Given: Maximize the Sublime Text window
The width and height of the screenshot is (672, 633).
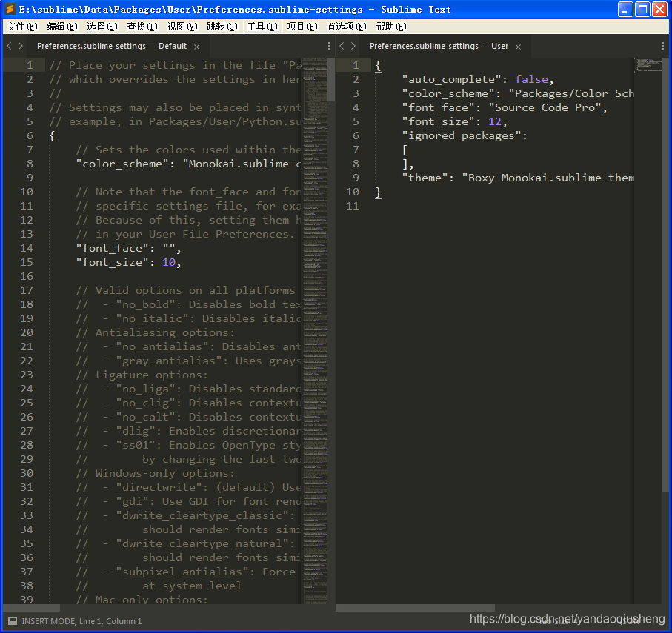Looking at the screenshot, I should (x=642, y=9).
